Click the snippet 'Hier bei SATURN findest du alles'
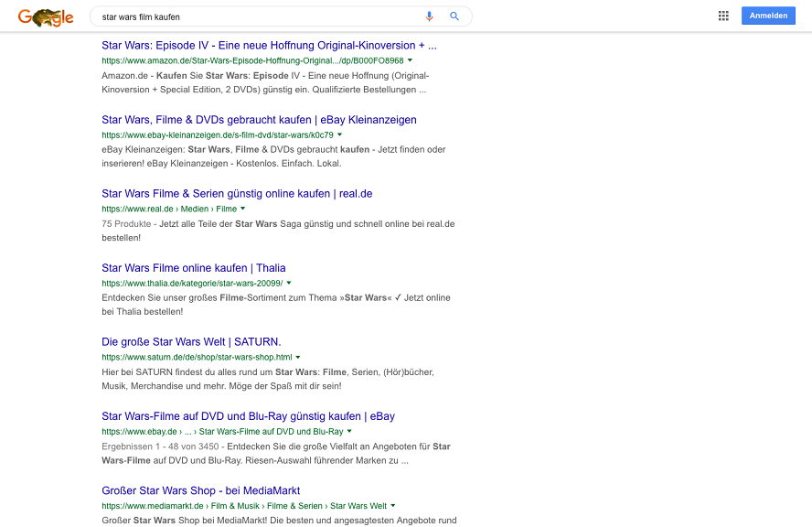 tap(268, 379)
